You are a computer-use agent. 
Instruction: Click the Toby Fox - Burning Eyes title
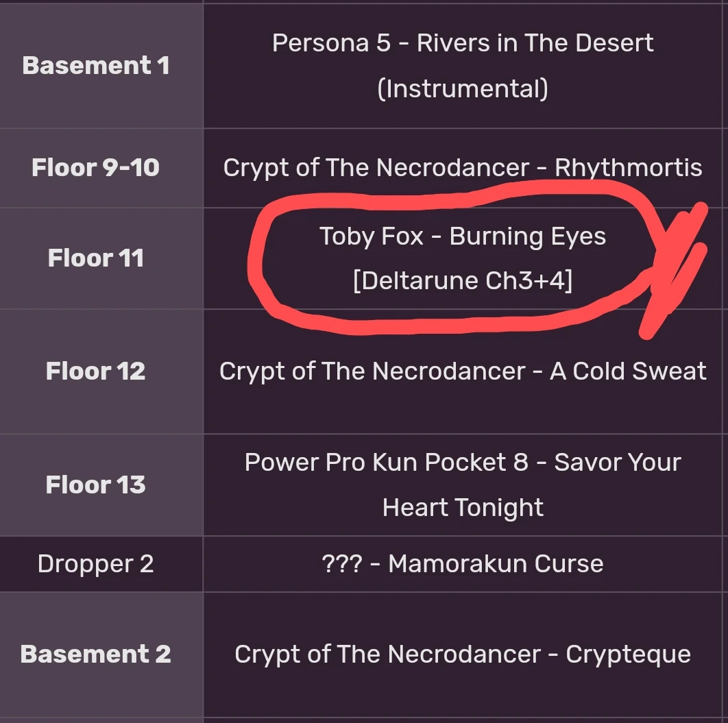463,236
